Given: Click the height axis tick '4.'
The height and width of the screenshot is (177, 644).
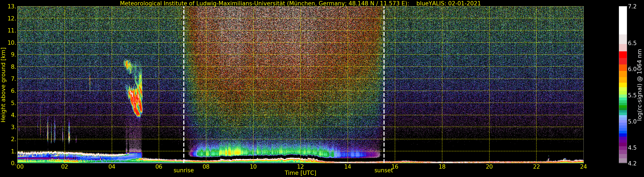Looking at the screenshot, I should [13, 115].
